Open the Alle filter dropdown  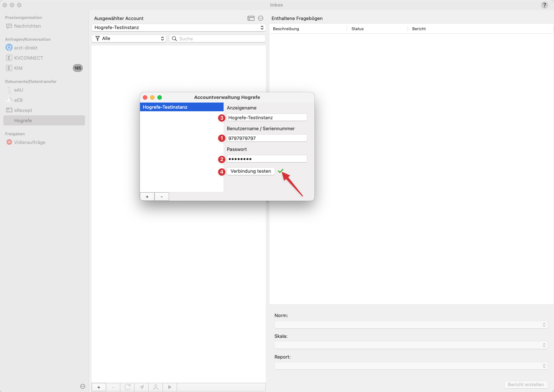[129, 39]
